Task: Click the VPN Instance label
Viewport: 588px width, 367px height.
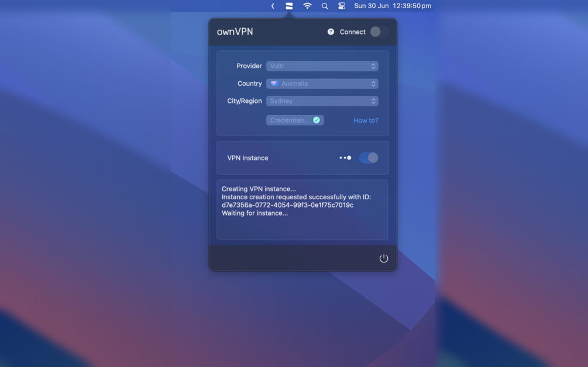Action: [x=247, y=158]
